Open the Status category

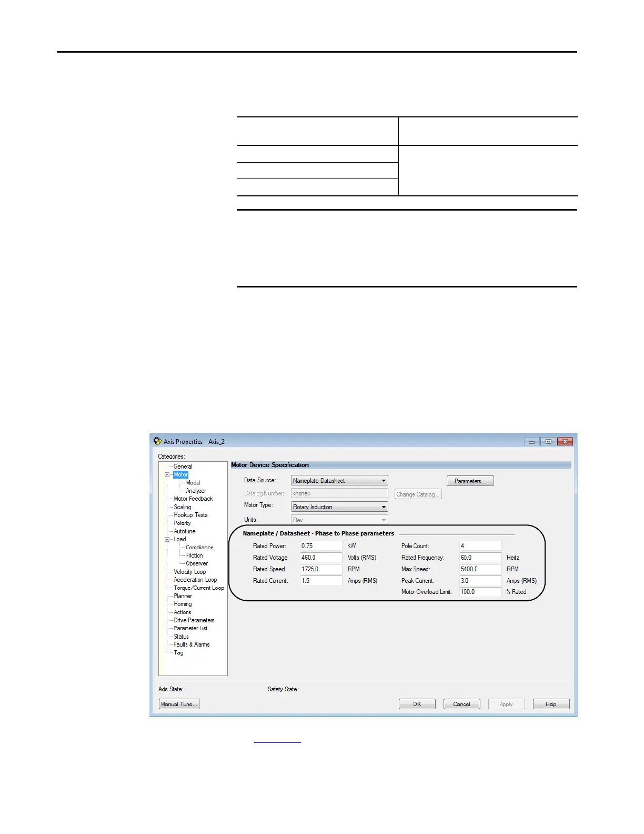[x=181, y=637]
